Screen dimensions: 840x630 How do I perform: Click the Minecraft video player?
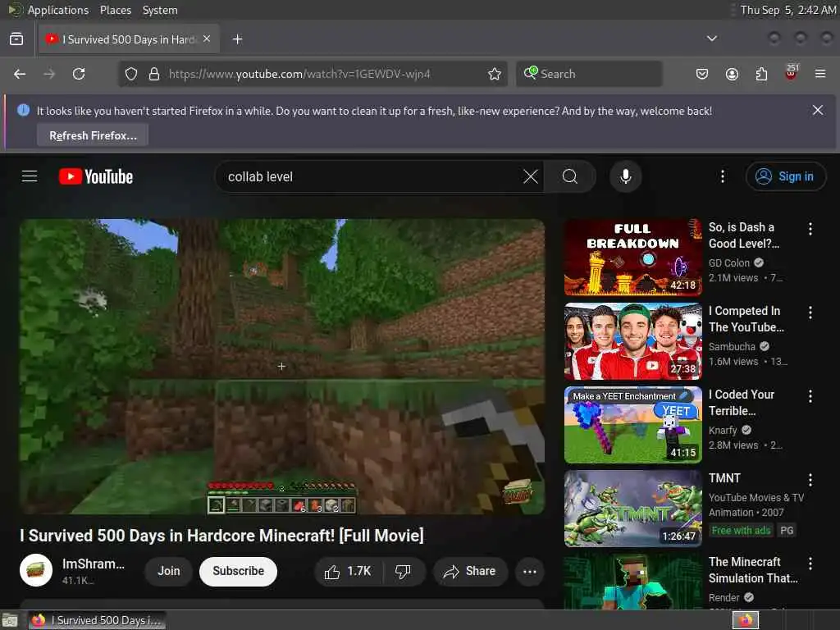pyautogui.click(x=282, y=367)
